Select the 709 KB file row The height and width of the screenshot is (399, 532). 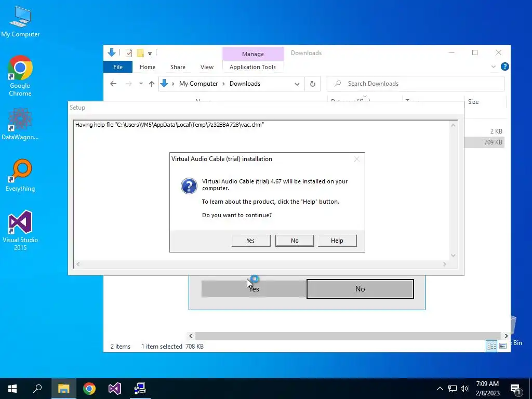(484, 142)
